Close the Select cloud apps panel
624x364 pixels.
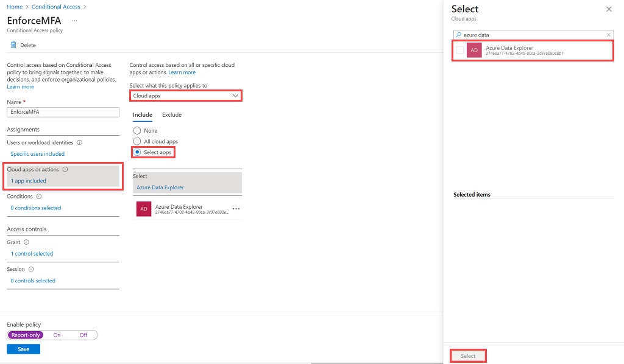[609, 9]
